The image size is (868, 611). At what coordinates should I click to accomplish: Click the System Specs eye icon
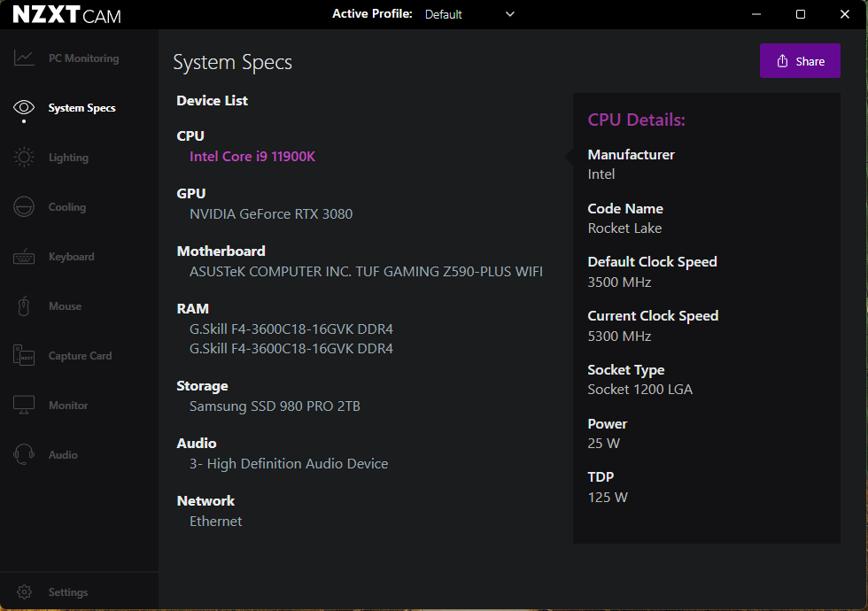[24, 107]
